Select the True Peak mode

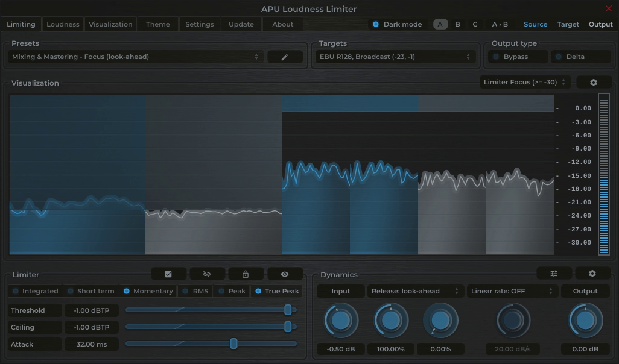click(276, 290)
